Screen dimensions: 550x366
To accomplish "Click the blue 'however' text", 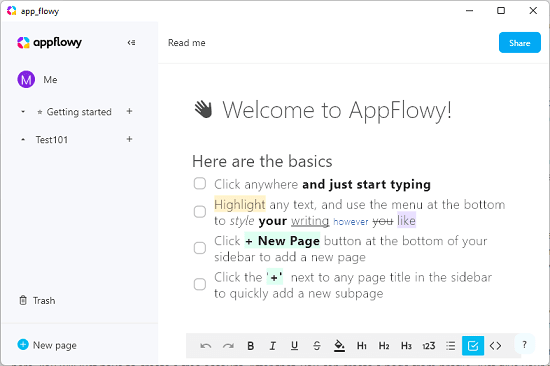I will 351,222.
